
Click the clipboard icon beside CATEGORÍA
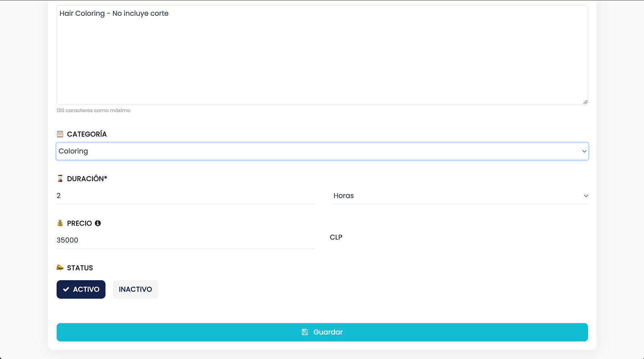pyautogui.click(x=60, y=134)
